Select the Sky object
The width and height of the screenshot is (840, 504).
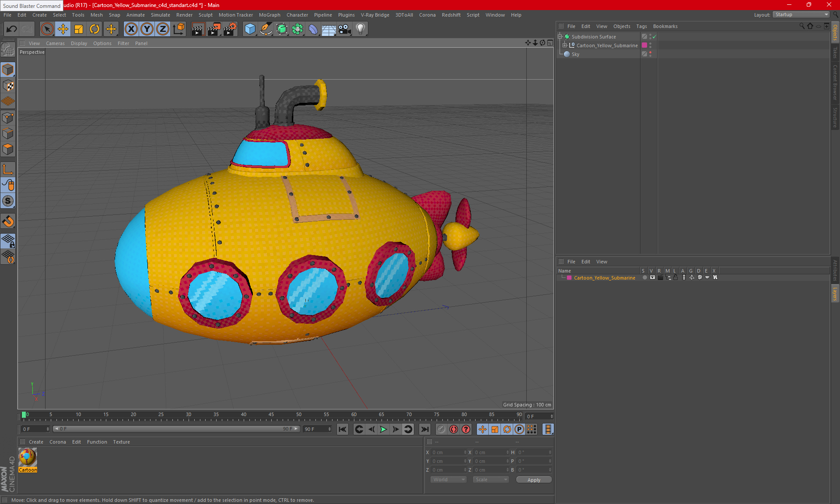click(x=575, y=54)
